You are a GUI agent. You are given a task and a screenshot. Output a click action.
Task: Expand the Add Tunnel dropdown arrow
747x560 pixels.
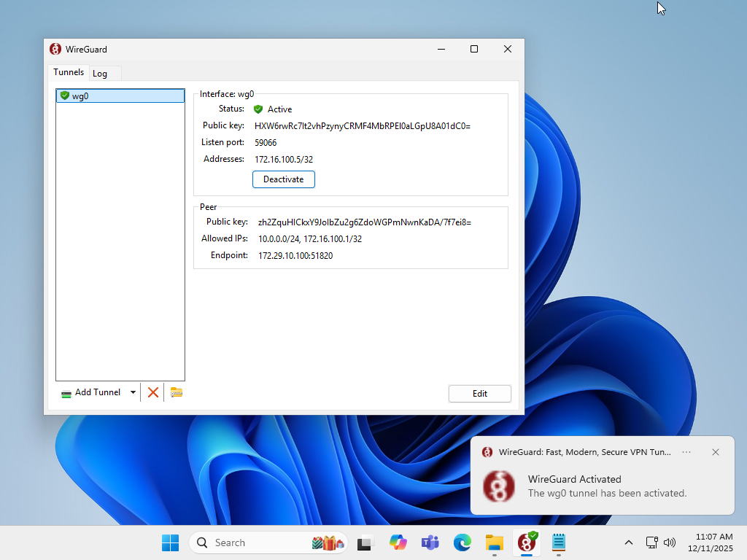point(133,392)
